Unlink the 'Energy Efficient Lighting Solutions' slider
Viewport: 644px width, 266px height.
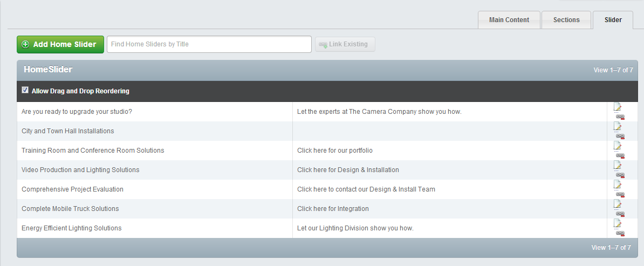click(620, 233)
